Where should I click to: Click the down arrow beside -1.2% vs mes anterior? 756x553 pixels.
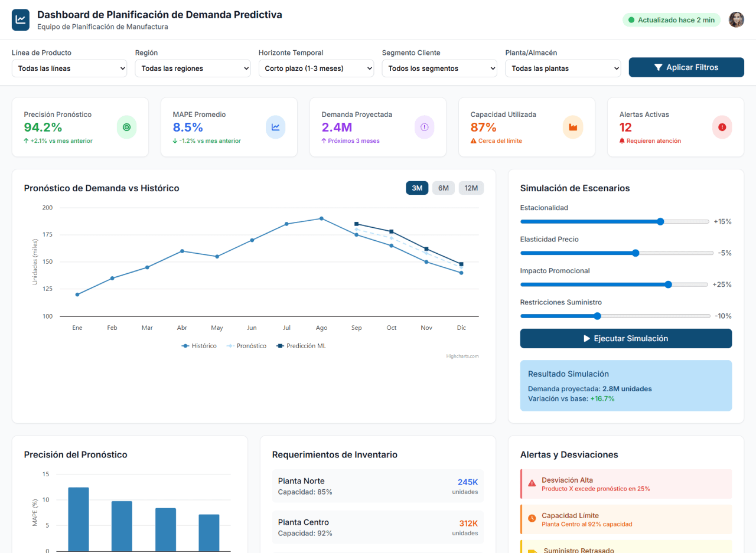pyautogui.click(x=175, y=141)
